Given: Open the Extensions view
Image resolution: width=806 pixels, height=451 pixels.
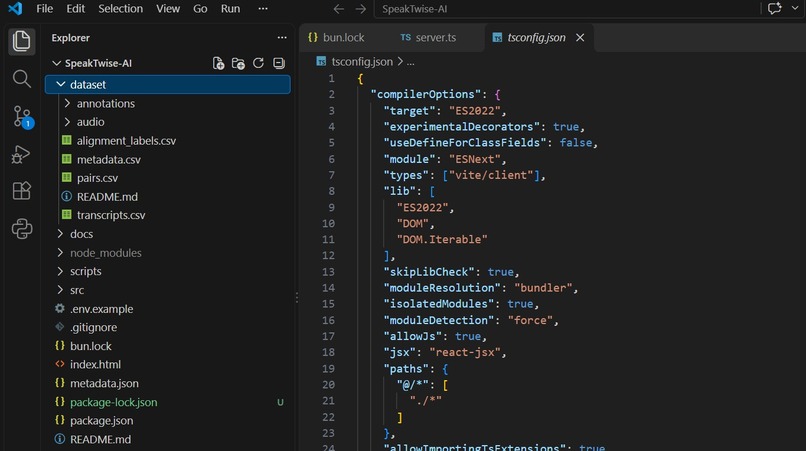Looking at the screenshot, I should (x=21, y=191).
